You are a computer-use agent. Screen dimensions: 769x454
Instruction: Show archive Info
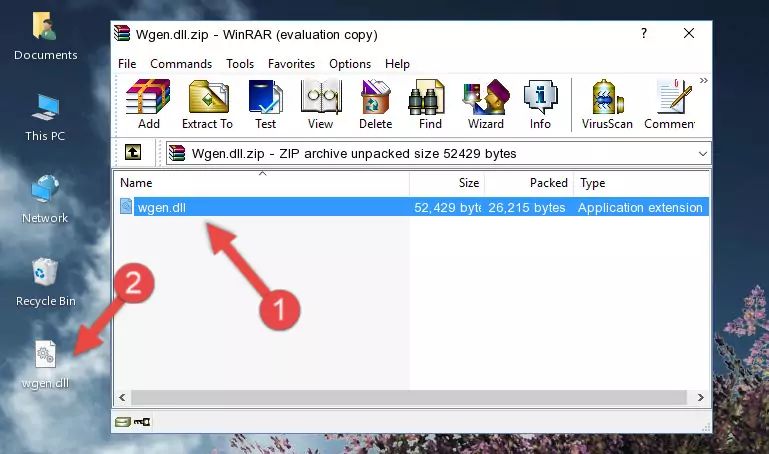click(x=540, y=104)
